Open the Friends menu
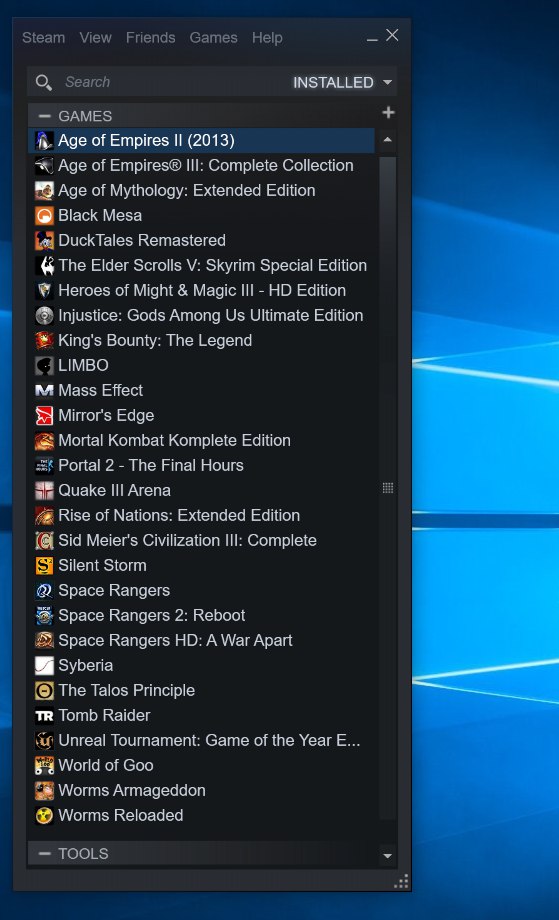The height and width of the screenshot is (920, 559). [151, 38]
